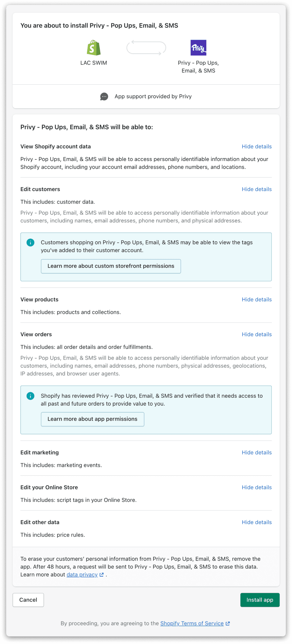Click the sync arrows icon between the logos
This screenshot has width=292, height=644.
pos(146,47)
